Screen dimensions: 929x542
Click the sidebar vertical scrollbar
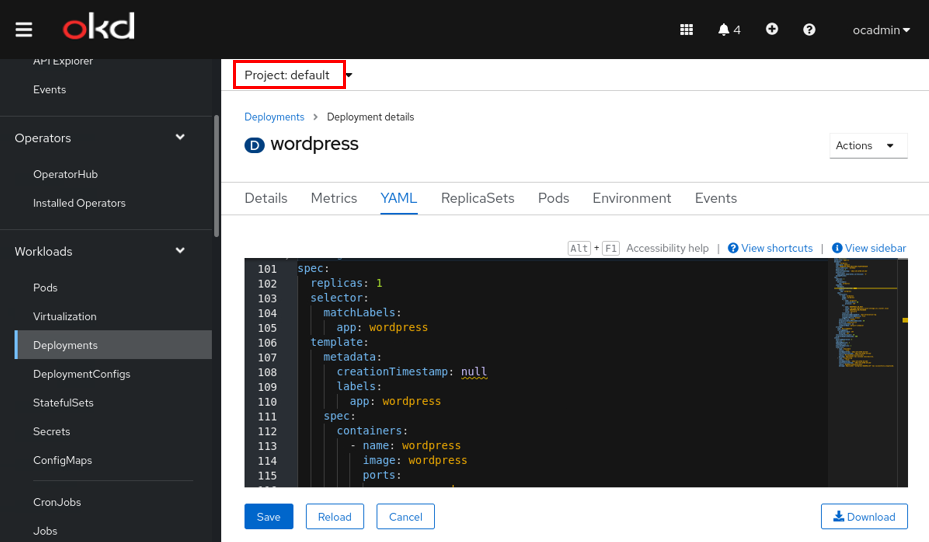click(x=216, y=176)
